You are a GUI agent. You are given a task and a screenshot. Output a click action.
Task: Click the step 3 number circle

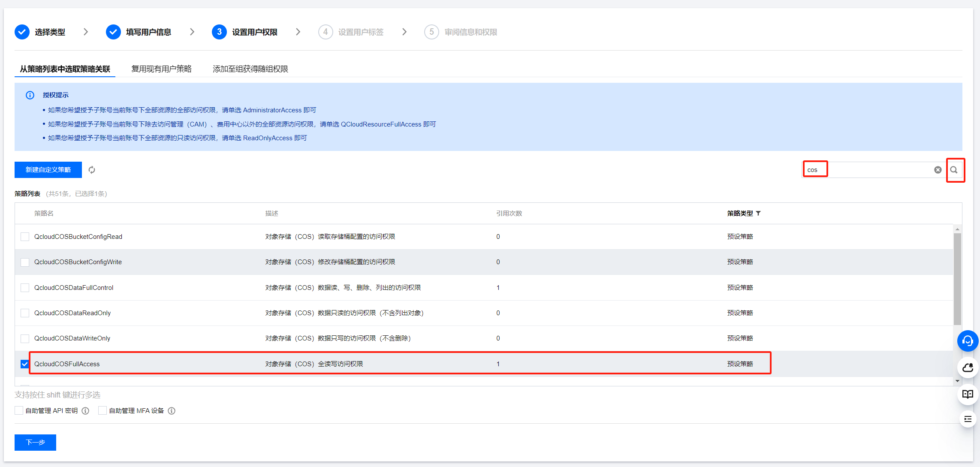[x=219, y=32]
